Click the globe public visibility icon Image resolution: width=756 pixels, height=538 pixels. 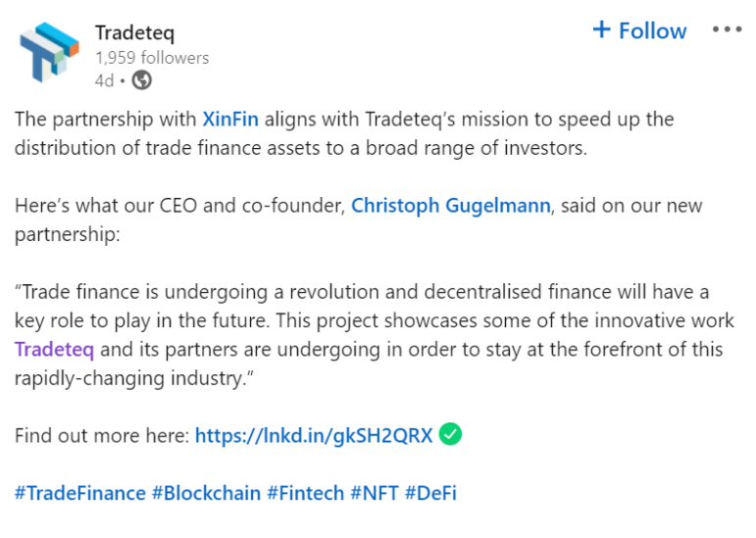coord(141,79)
